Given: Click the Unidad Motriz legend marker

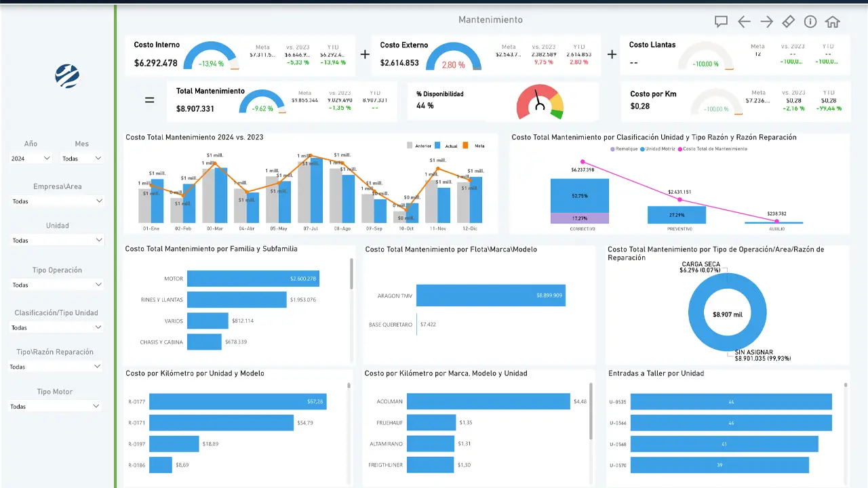Looking at the screenshot, I should coord(642,149).
